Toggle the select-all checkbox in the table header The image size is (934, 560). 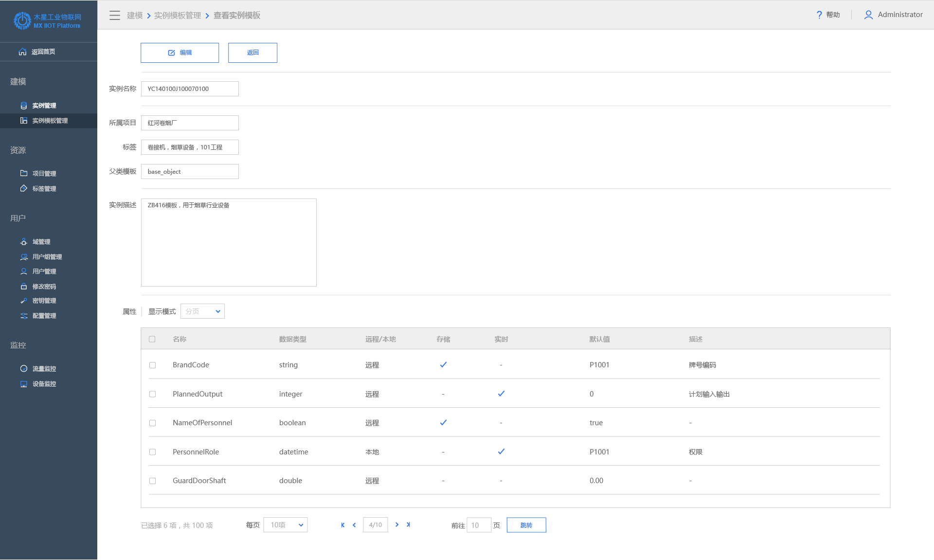[152, 339]
